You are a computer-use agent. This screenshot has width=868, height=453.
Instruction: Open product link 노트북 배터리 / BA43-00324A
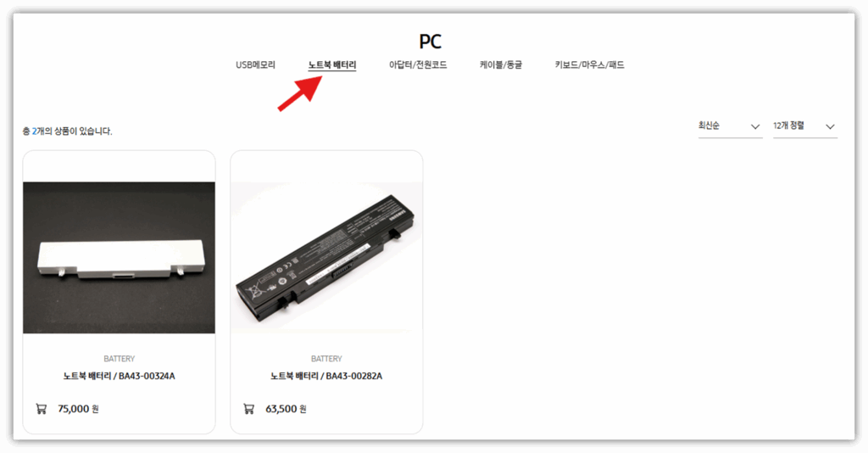point(119,376)
